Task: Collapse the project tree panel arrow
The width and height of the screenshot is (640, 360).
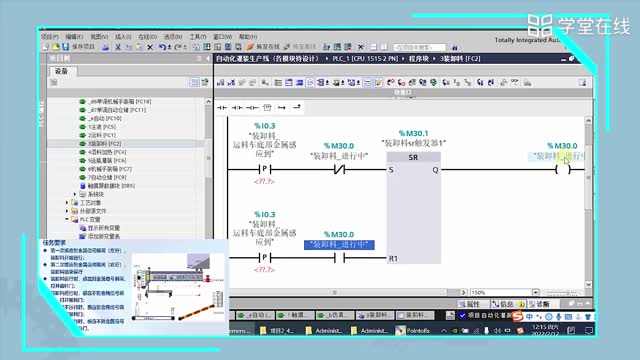Action: point(207,59)
